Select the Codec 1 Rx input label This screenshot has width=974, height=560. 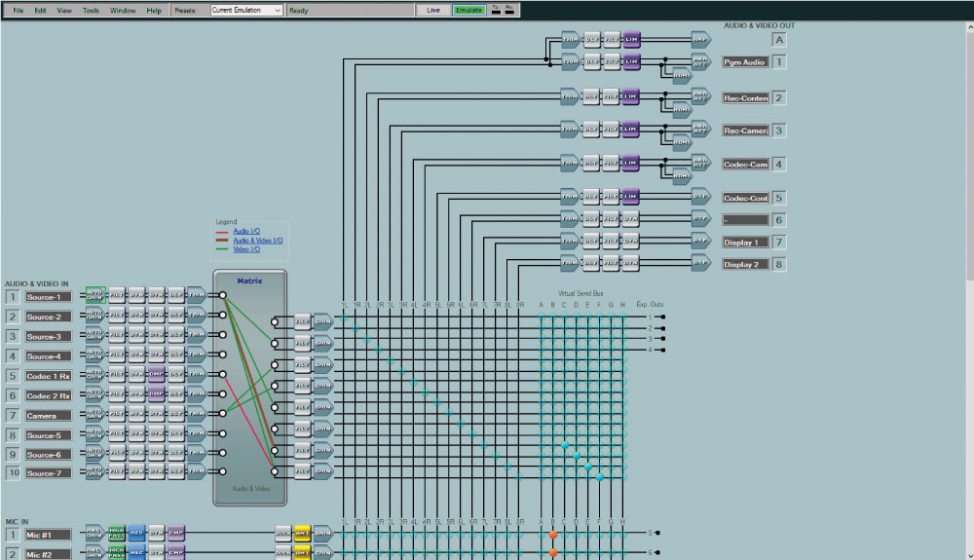pyautogui.click(x=49, y=376)
